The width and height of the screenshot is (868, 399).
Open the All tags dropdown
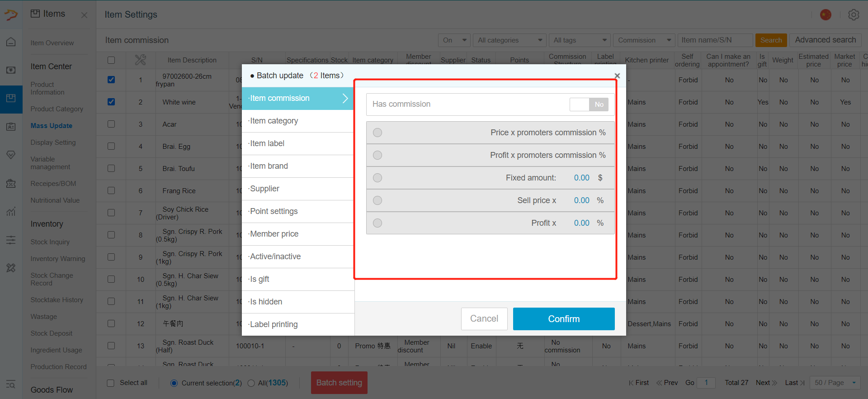(x=580, y=40)
